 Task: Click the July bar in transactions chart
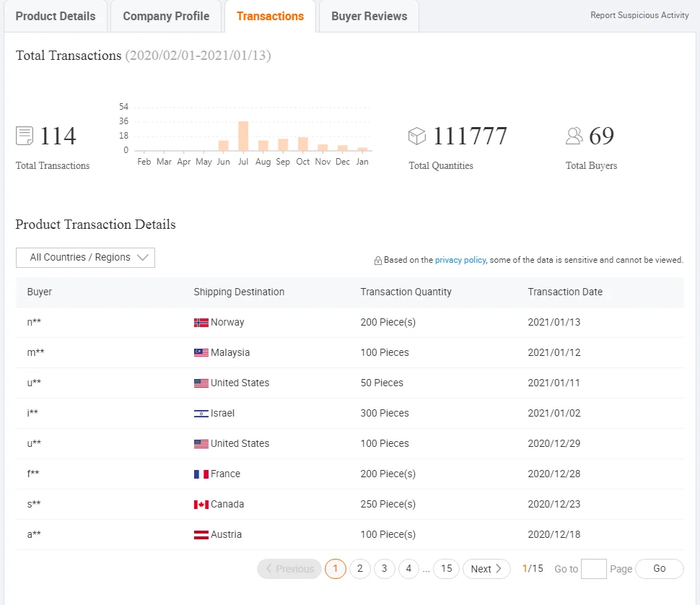click(243, 136)
